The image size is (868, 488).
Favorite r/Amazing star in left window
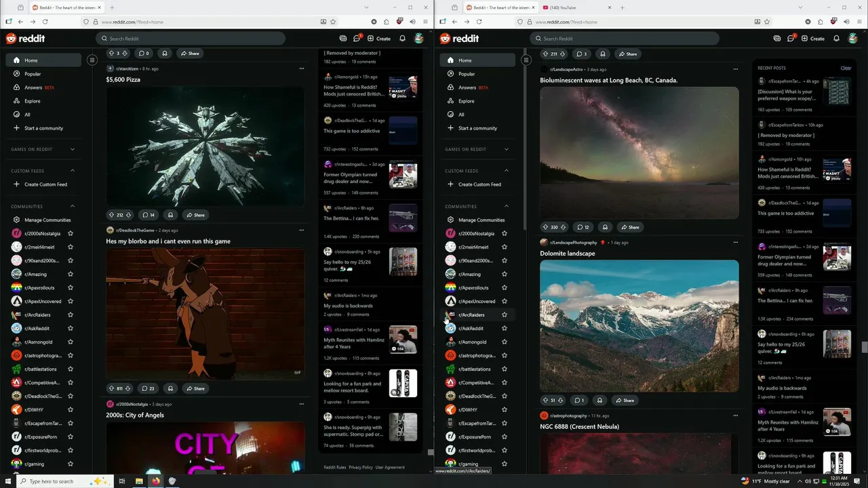point(71,274)
